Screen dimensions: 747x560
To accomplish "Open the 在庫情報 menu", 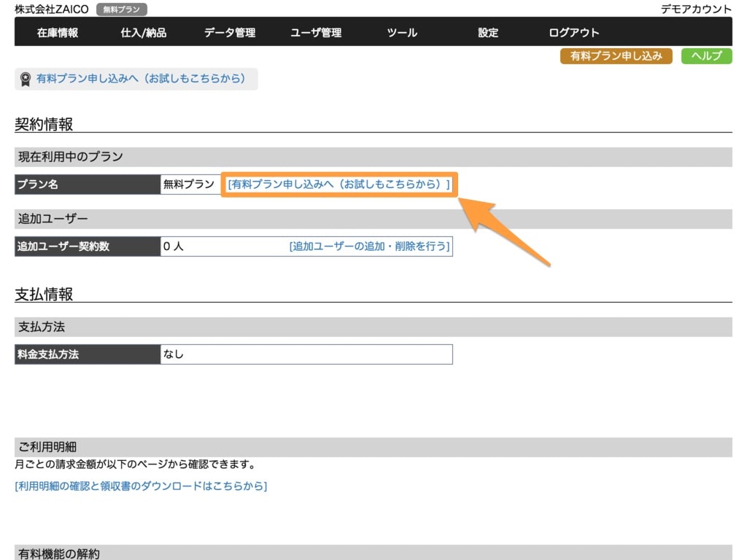I will pyautogui.click(x=58, y=32).
